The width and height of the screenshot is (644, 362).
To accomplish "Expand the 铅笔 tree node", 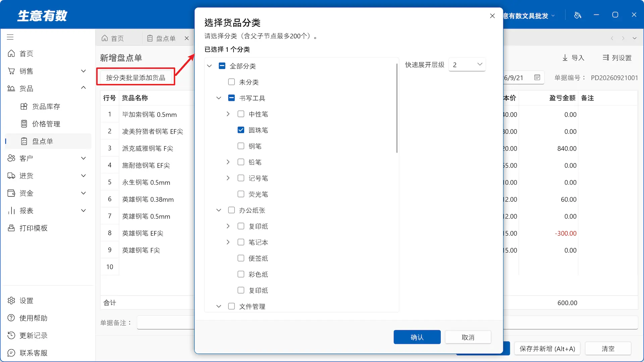I will 228,162.
